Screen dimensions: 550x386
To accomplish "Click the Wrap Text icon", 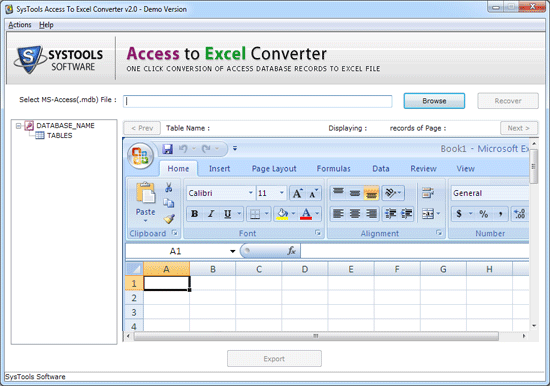I will pos(428,193).
